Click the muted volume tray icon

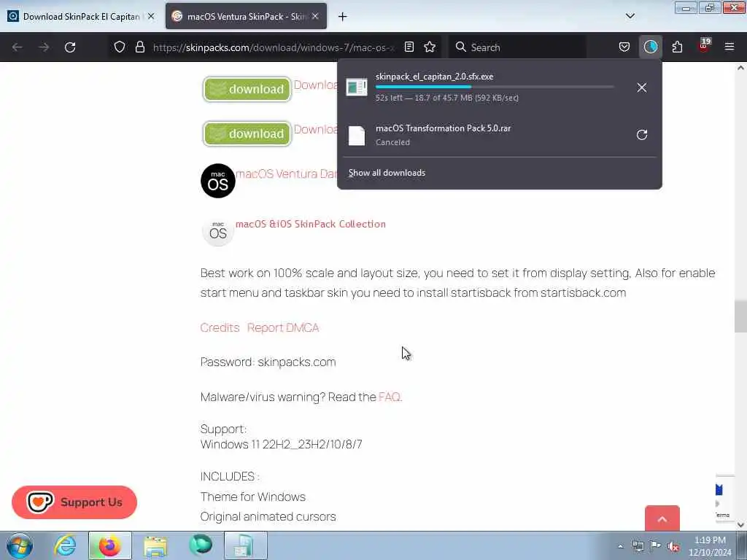pos(673,547)
